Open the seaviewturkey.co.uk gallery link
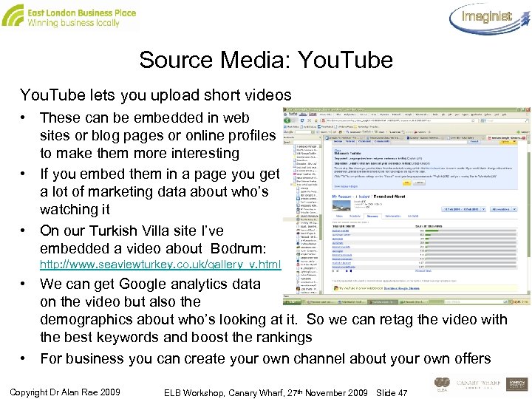Viewport: 532px width, 399px height. pyautogui.click(x=160, y=265)
